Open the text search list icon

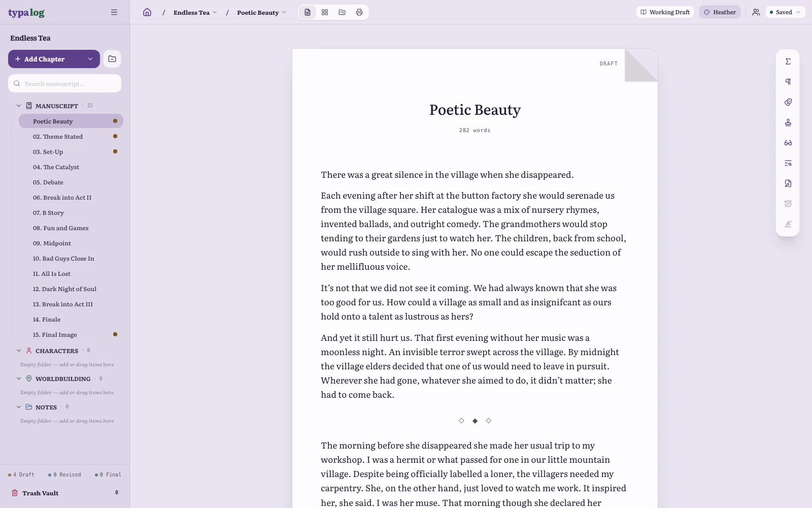788,163
